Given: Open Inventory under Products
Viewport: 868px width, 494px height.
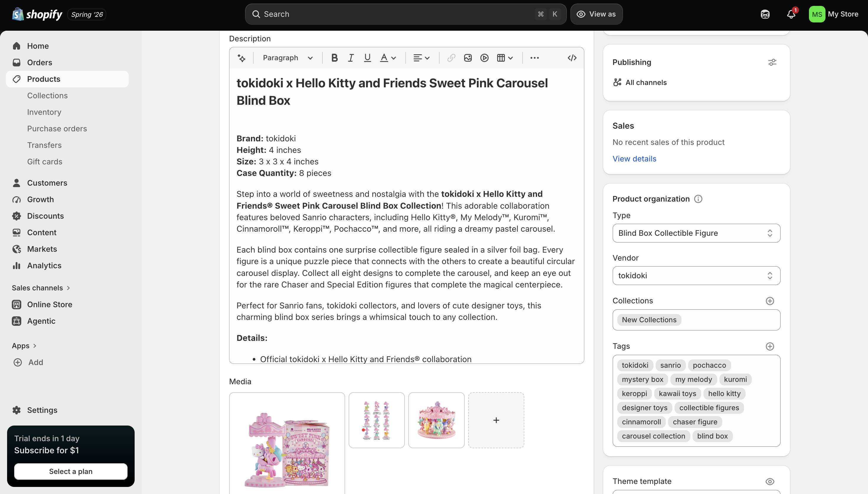Looking at the screenshot, I should tap(44, 112).
